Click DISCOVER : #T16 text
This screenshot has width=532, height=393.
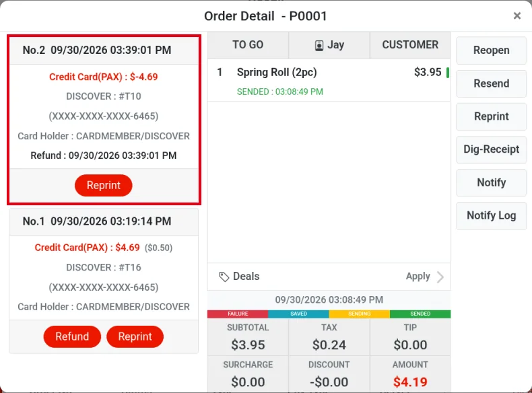pos(104,268)
